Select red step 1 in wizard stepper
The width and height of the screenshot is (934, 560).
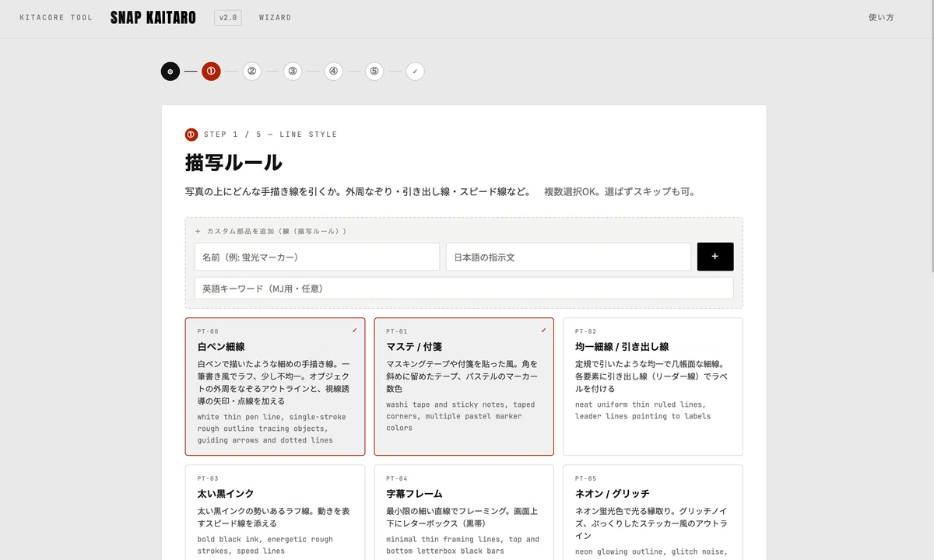211,72
